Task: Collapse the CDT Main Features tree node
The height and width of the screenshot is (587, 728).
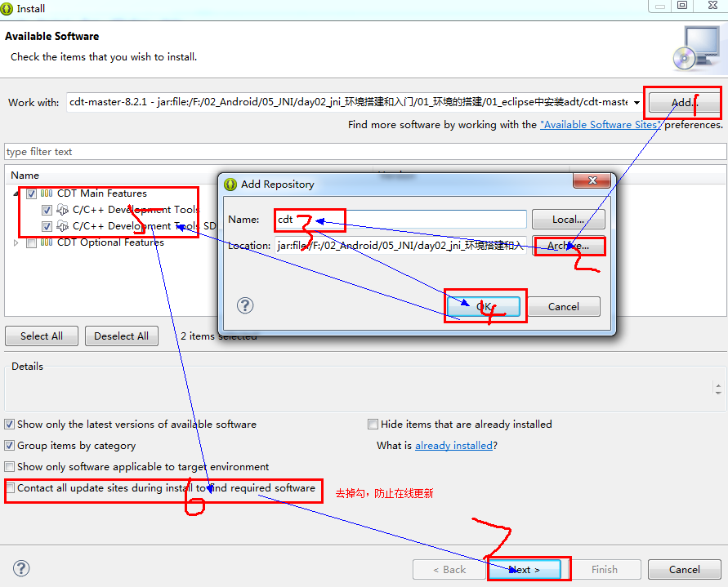Action: click(x=16, y=193)
